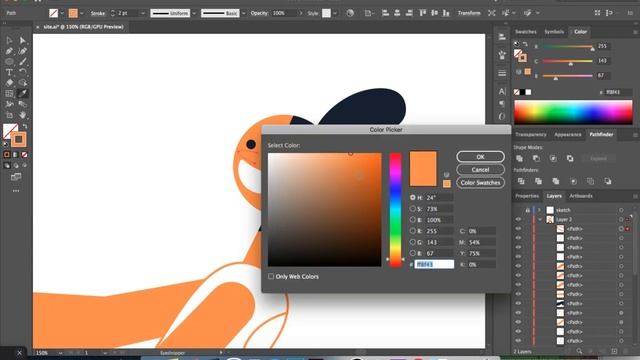Open Edit Toolbar three dots
Image resolution: width=640 pixels, height=360 pixels.
coord(16,191)
